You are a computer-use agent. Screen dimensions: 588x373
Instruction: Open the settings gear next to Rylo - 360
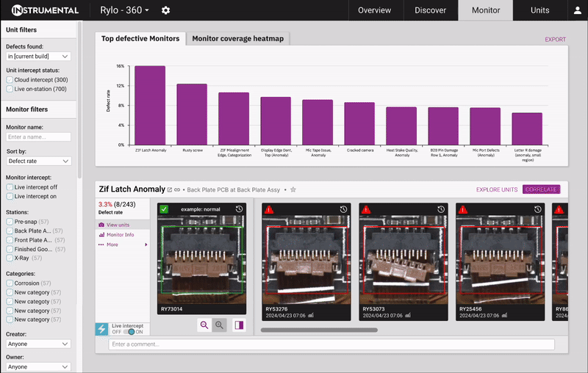tap(165, 10)
